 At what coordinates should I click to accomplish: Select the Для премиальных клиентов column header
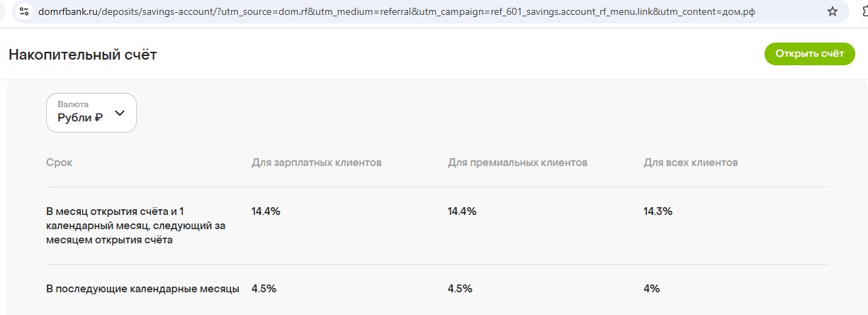click(x=517, y=162)
